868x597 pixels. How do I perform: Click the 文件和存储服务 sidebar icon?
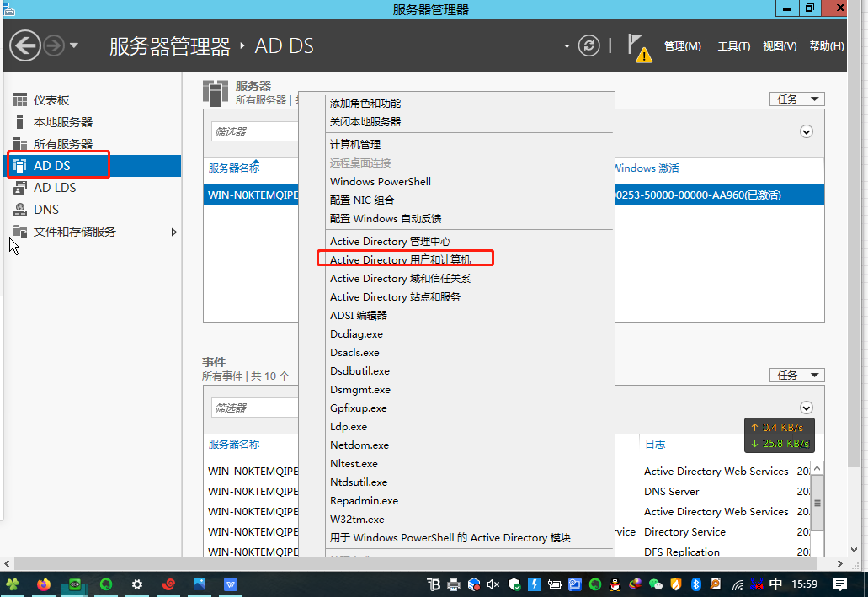[20, 232]
